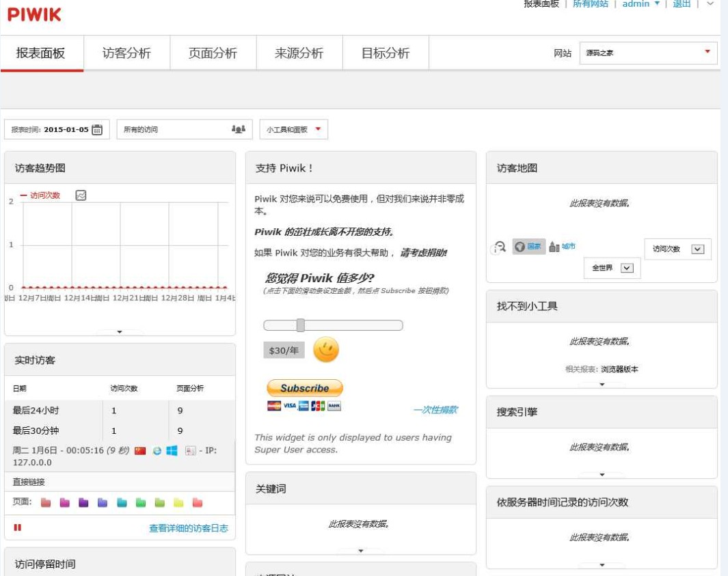
Task: Click the IP address 127.0.0.0
Action: tap(32, 463)
